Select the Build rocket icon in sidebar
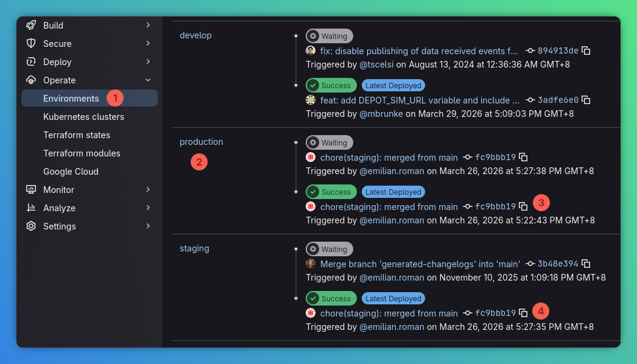 [x=30, y=25]
